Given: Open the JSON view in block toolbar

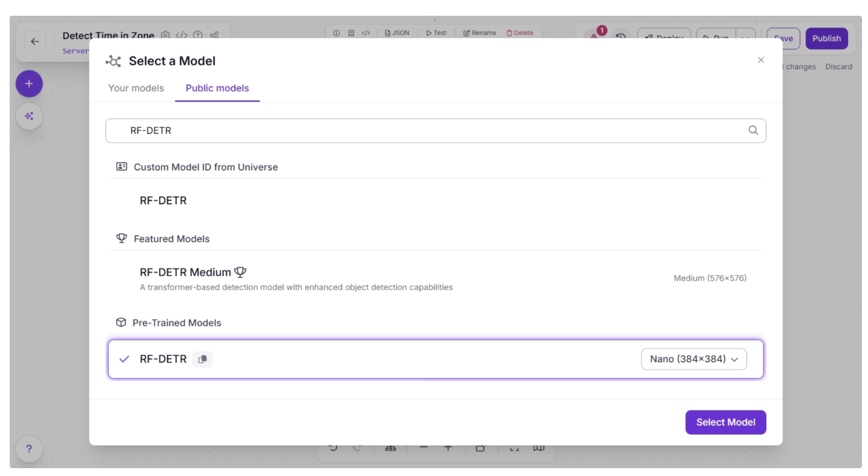Looking at the screenshot, I should [x=397, y=33].
